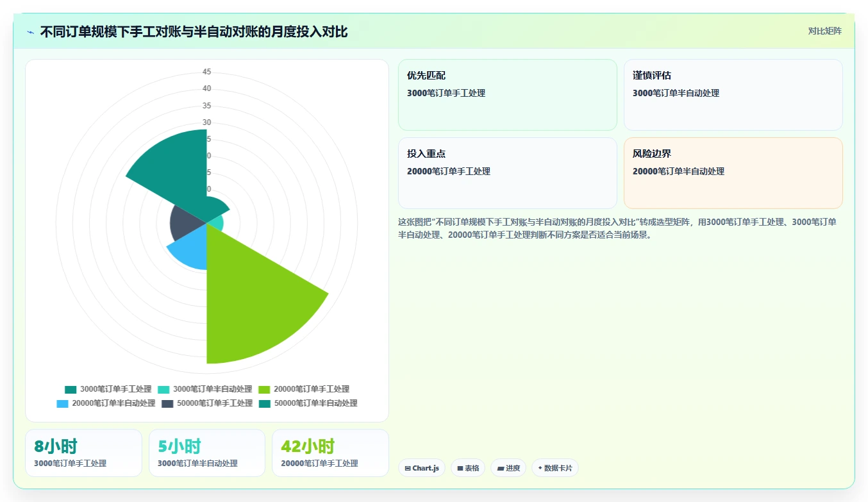Open the 优先匹配 matrix card
The image size is (868, 502).
coord(507,95)
